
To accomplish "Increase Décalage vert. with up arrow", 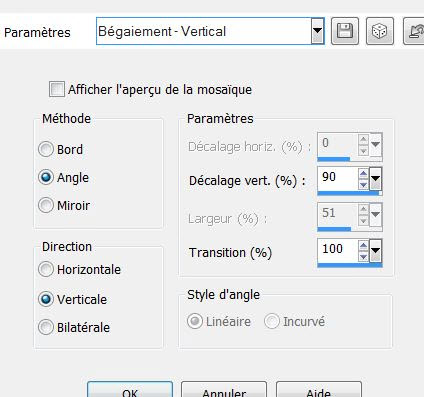I will 363,174.
